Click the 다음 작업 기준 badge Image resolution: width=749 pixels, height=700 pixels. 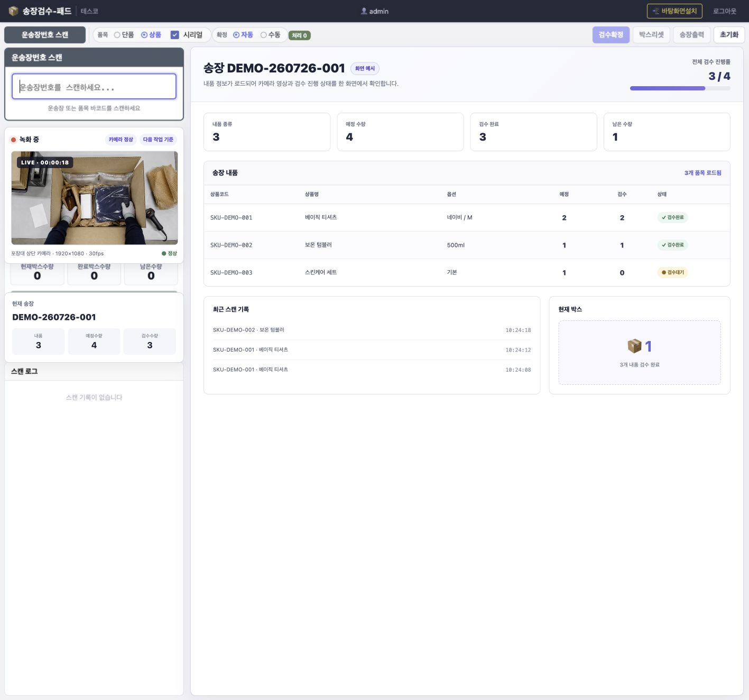[158, 140]
